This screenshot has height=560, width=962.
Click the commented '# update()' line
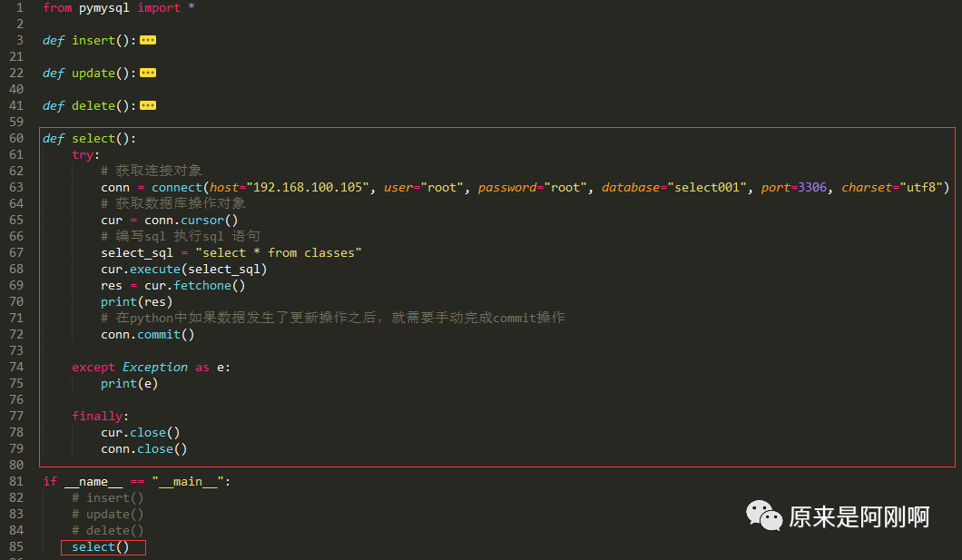107,514
